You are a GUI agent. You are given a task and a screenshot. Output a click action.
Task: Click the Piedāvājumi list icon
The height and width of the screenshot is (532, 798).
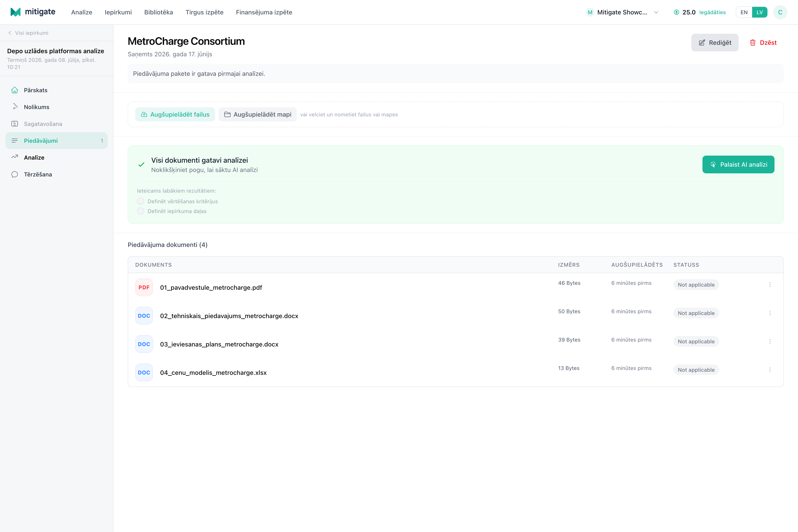[15, 141]
